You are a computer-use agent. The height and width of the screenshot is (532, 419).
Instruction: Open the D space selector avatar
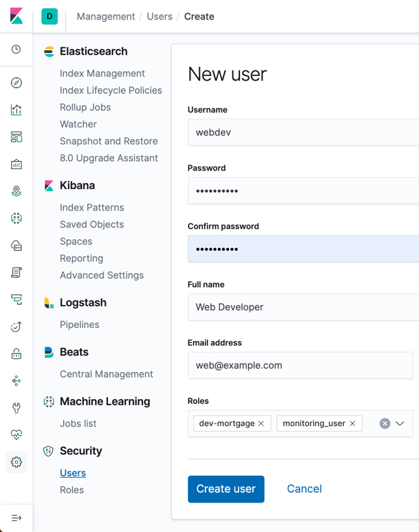click(49, 16)
